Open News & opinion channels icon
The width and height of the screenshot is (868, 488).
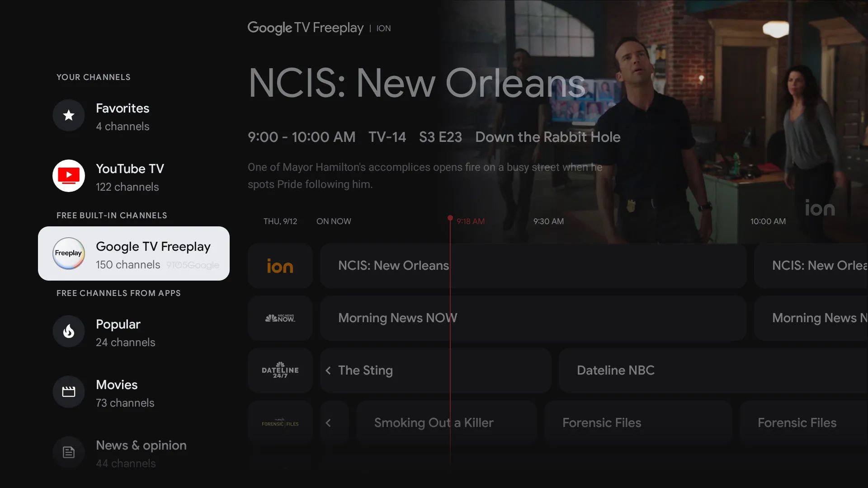69,451
